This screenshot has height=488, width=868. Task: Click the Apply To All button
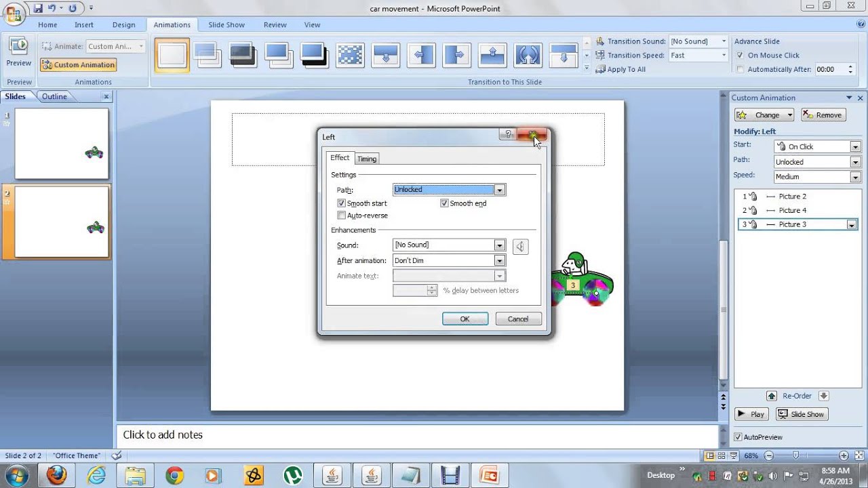[x=620, y=69]
